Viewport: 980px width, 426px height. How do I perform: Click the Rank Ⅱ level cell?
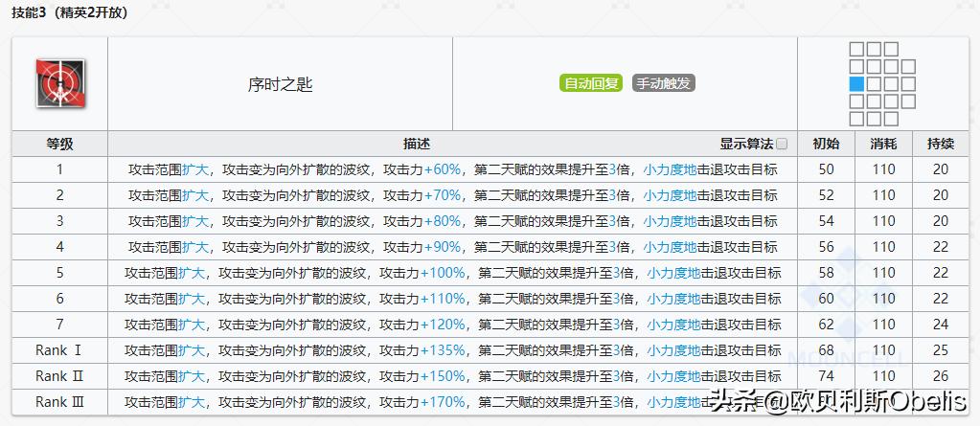coord(60,376)
